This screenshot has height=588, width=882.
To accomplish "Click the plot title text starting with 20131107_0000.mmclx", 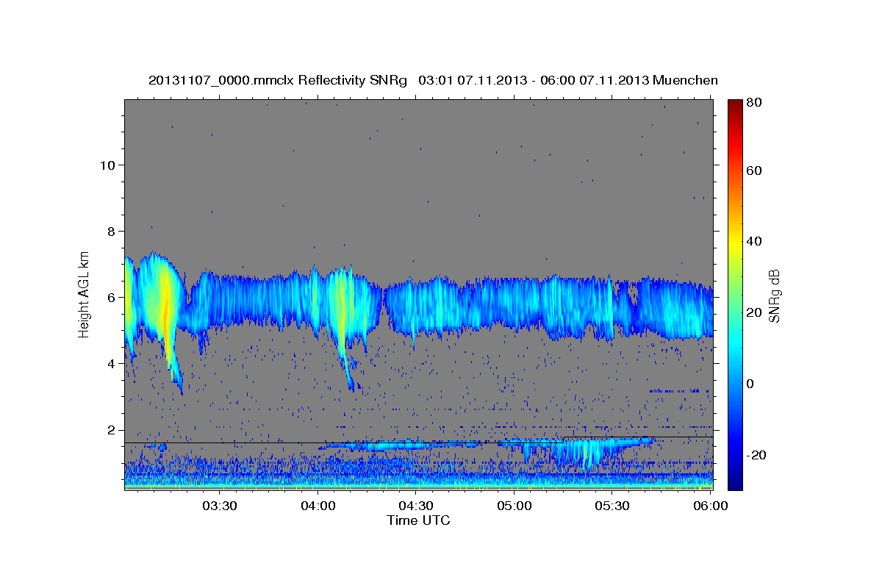I will (433, 80).
